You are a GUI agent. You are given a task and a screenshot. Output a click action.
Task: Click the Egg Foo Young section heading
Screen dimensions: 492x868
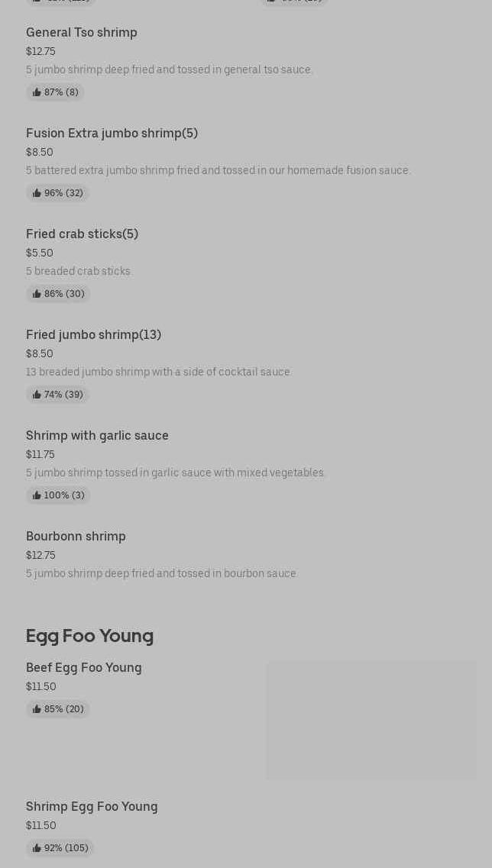89,635
